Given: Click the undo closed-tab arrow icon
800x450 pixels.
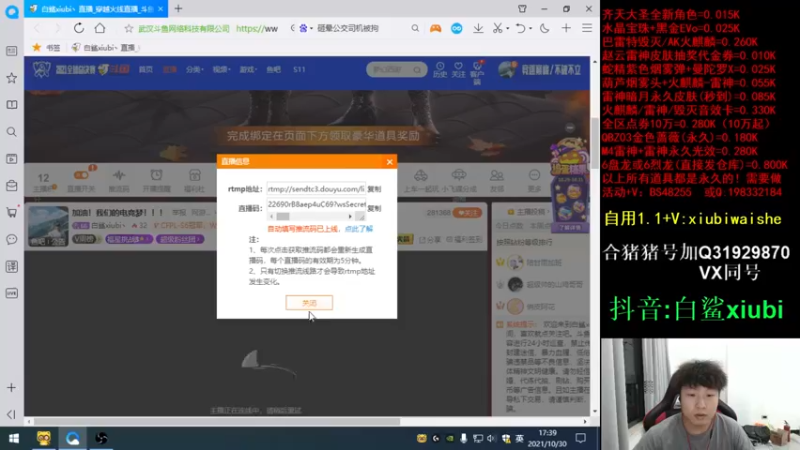Looking at the screenshot, I should click(520, 29).
